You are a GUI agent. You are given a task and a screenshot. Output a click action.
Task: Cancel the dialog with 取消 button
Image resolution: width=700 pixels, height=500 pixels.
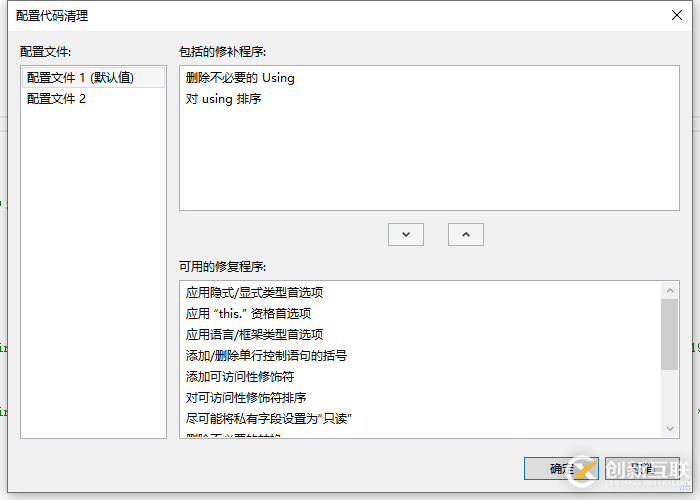coord(642,468)
